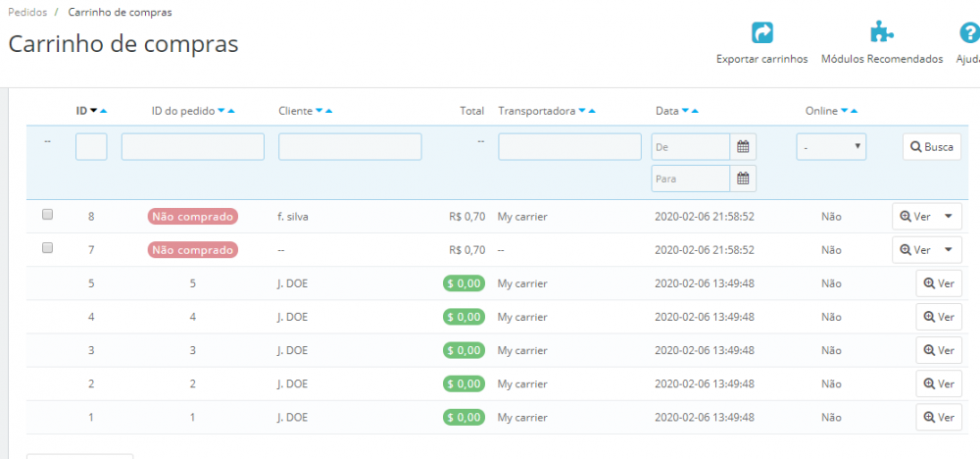The height and width of the screenshot is (459, 980).
Task: Open the Ajuda help icon
Action: click(969, 33)
